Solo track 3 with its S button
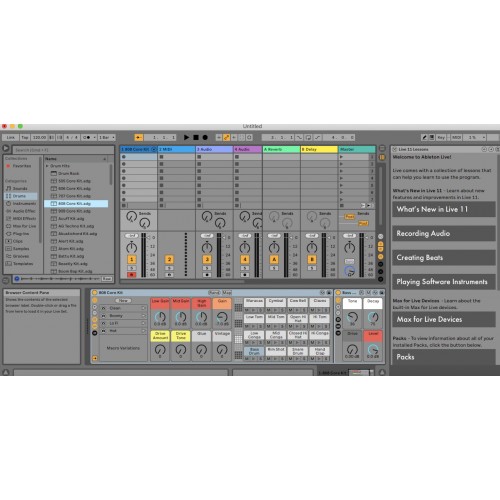 (x=207, y=268)
